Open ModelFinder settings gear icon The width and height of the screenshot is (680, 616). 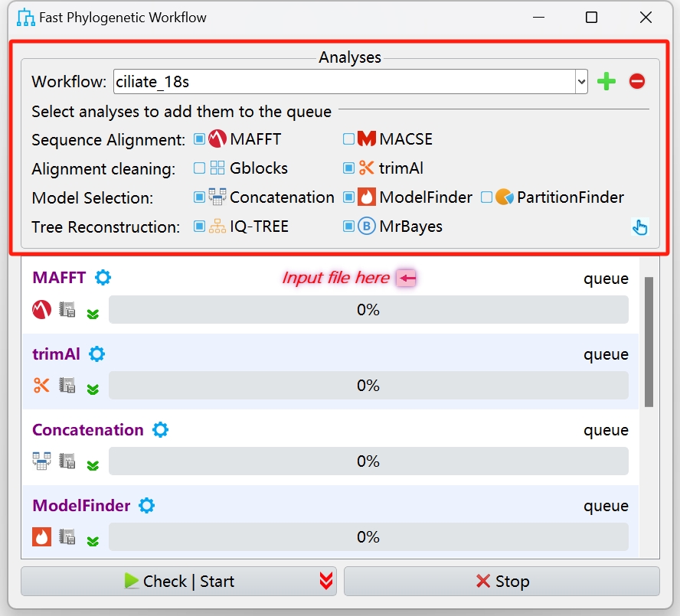click(x=146, y=506)
